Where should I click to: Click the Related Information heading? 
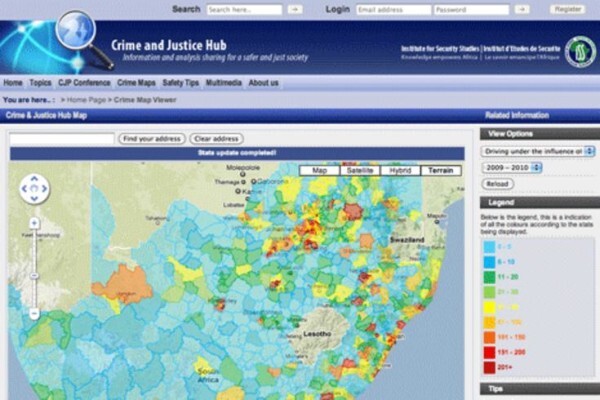click(517, 115)
